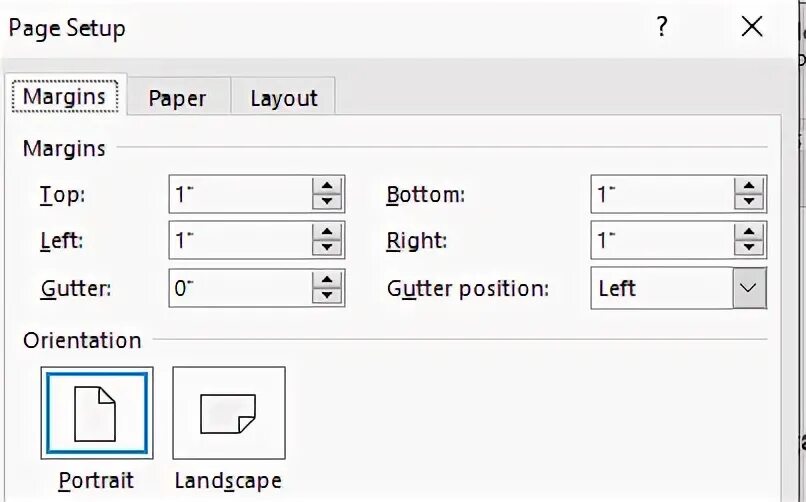
Task: Click the Gutter input field
Action: click(x=240, y=288)
